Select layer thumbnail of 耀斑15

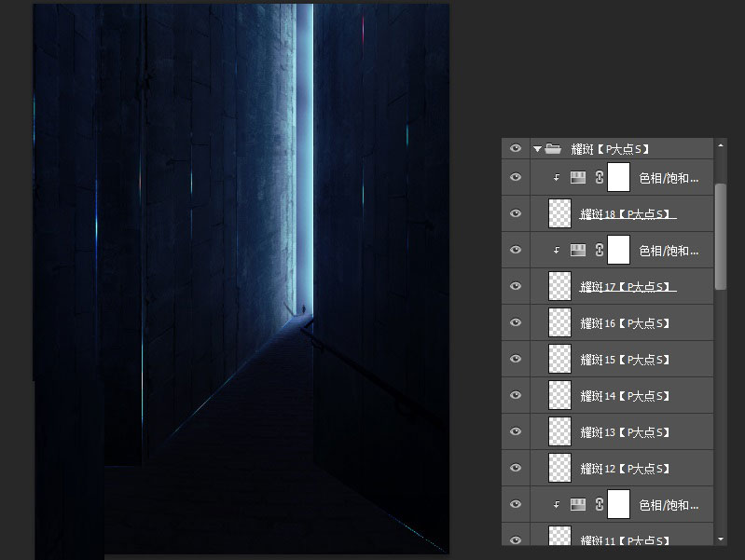click(559, 359)
